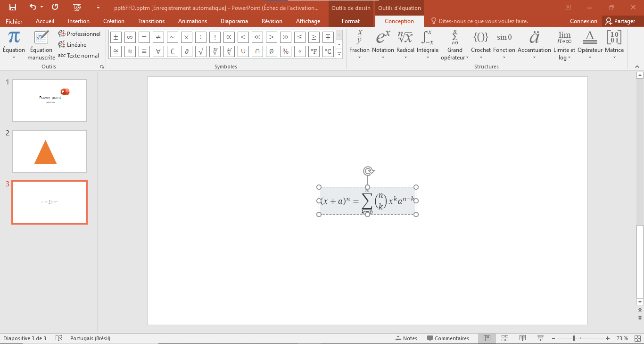Insert the proportional-to symbol

[x=229, y=37]
